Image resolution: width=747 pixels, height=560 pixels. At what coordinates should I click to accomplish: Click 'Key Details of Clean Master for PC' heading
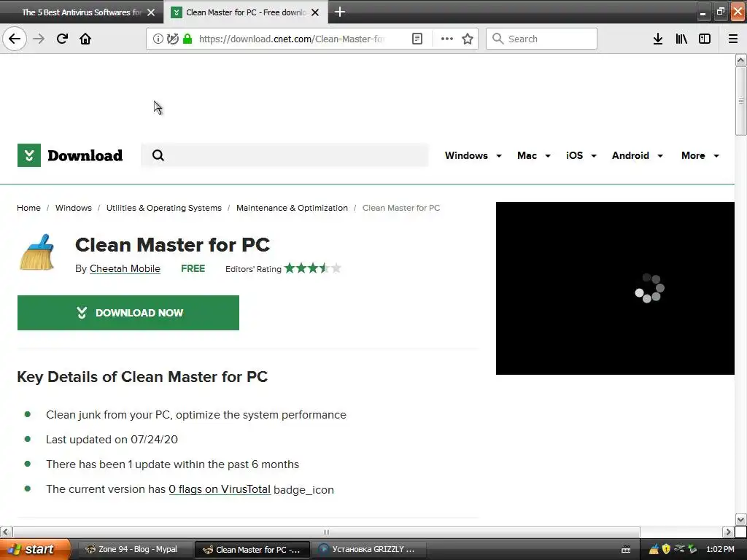[x=142, y=377]
